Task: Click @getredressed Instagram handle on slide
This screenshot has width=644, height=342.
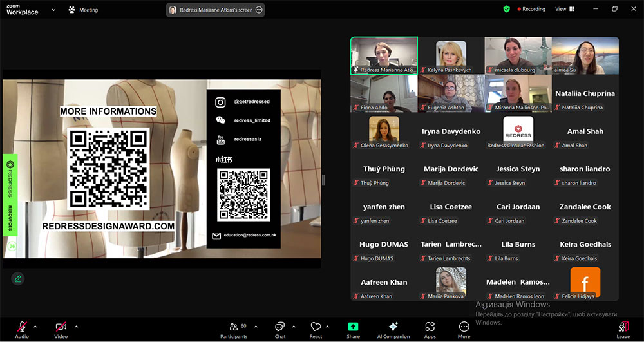Action: (x=252, y=102)
